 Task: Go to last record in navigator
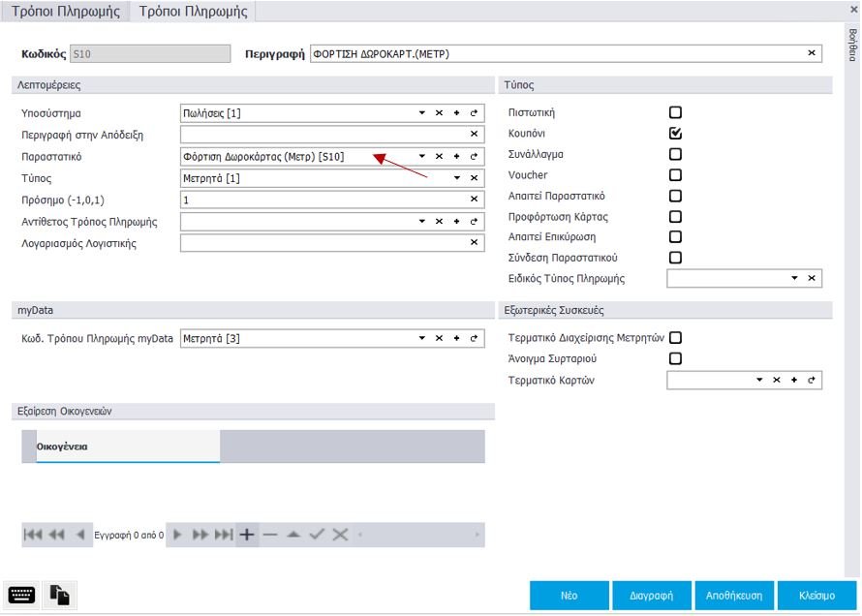tap(224, 535)
